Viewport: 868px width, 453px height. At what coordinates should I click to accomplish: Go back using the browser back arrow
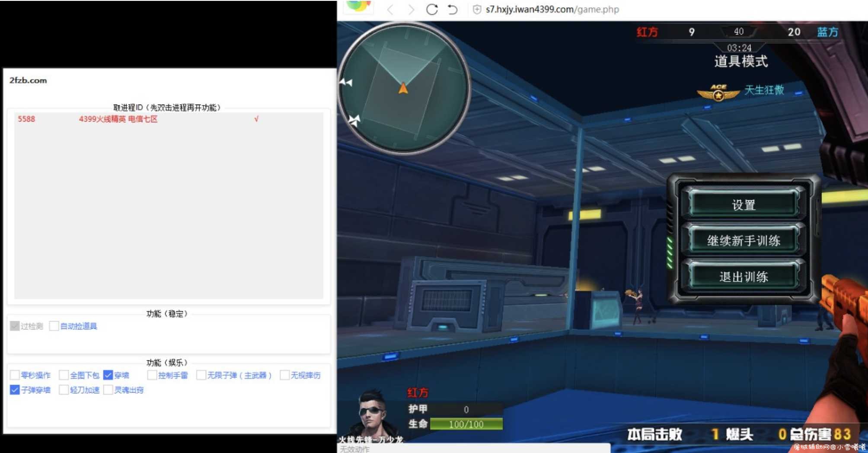point(390,10)
